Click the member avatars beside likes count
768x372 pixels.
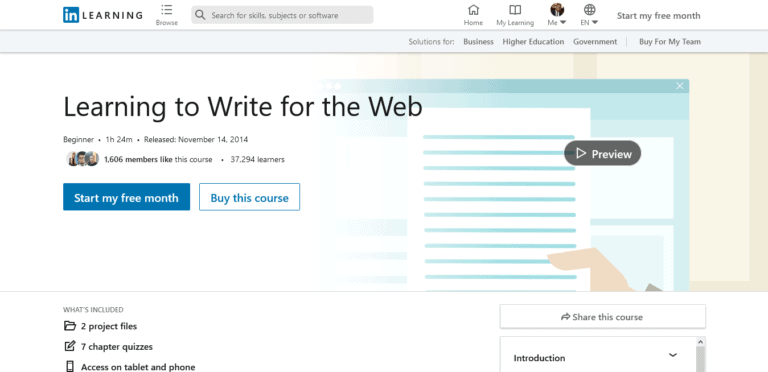click(x=83, y=159)
